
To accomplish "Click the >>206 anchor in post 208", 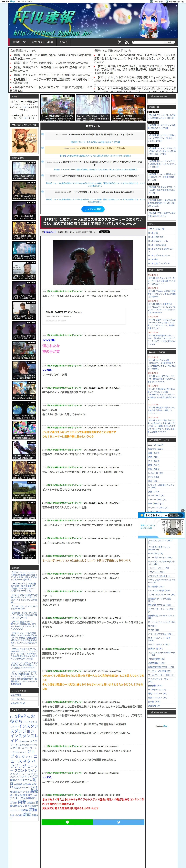I will pos(49,340).
